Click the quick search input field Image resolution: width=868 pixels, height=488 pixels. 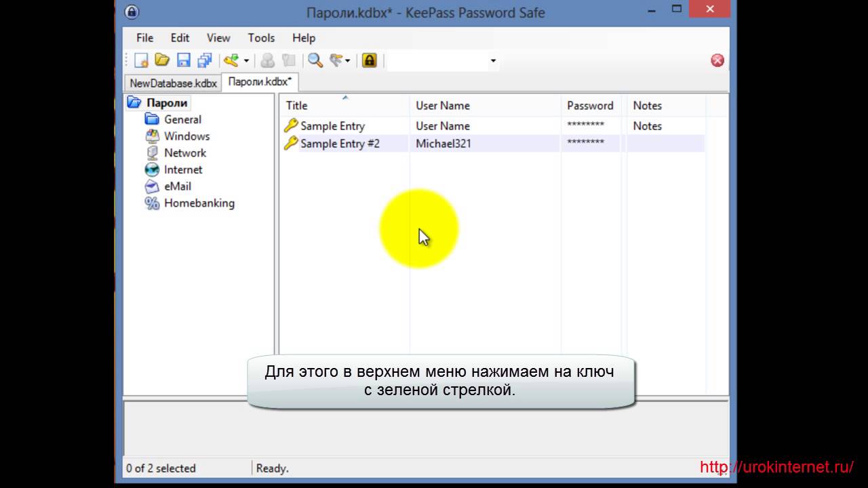(x=437, y=61)
